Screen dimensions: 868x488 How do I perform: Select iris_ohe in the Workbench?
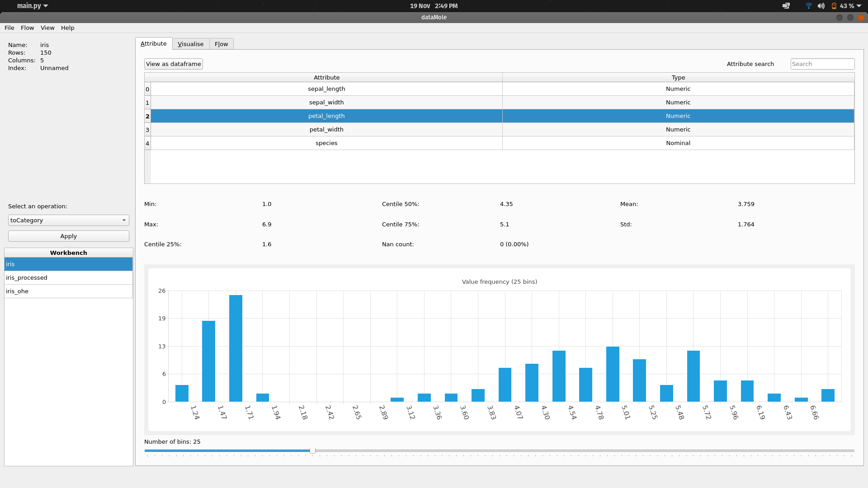coord(68,291)
